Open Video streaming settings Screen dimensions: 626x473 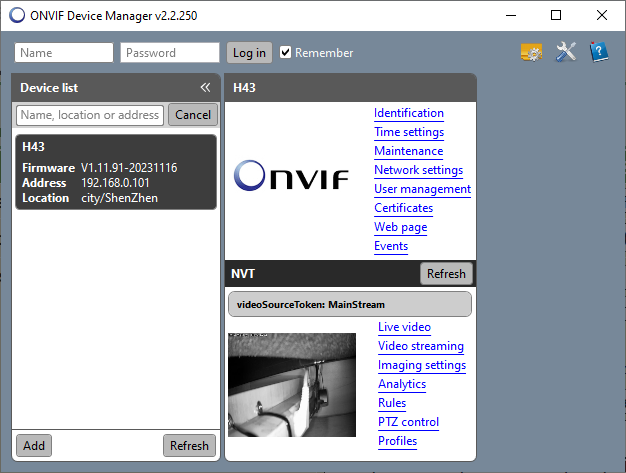coord(421,346)
